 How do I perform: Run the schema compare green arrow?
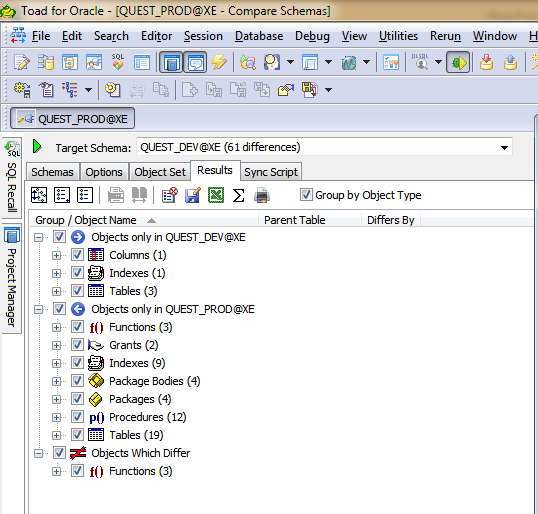coord(37,147)
